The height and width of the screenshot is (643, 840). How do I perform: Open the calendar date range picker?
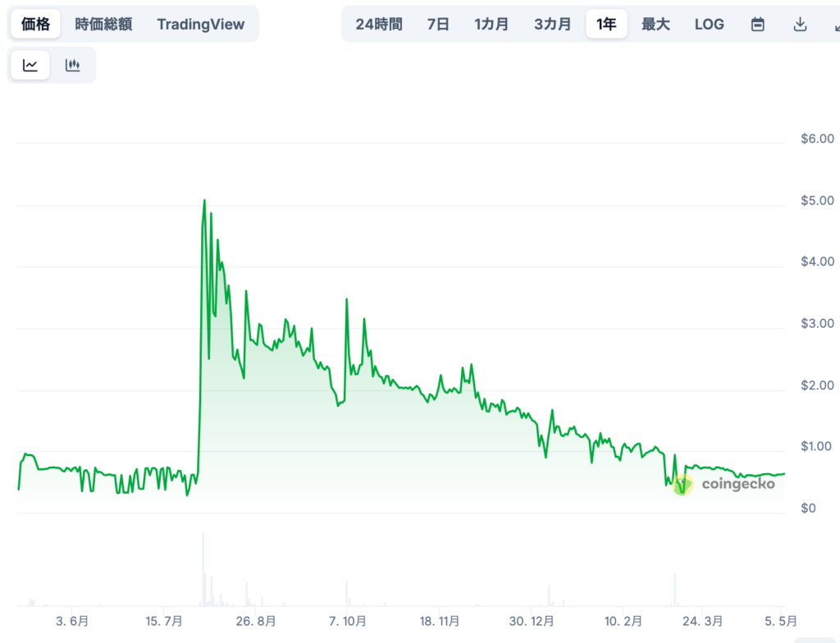757,24
